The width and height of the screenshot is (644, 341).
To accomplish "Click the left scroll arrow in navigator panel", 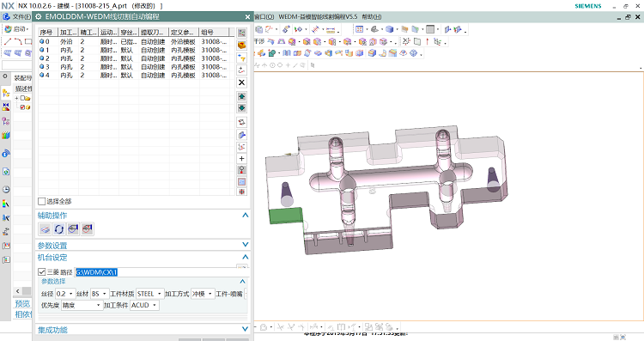I will [x=18, y=291].
